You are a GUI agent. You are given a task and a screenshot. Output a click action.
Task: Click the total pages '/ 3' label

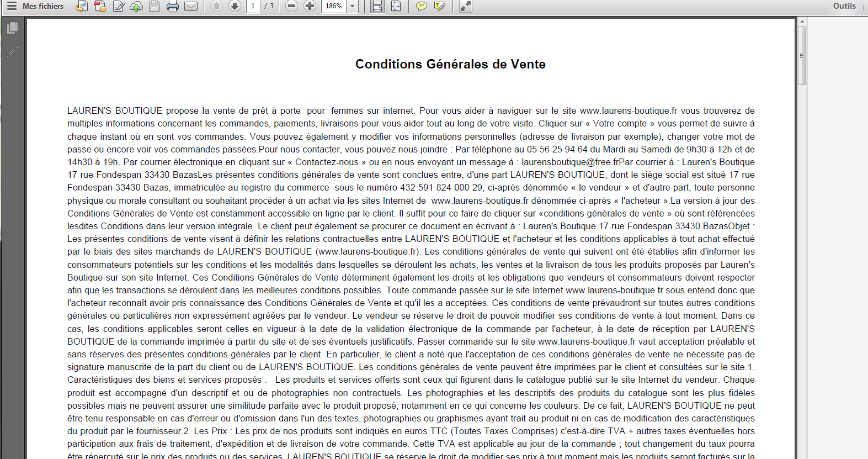(x=269, y=6)
